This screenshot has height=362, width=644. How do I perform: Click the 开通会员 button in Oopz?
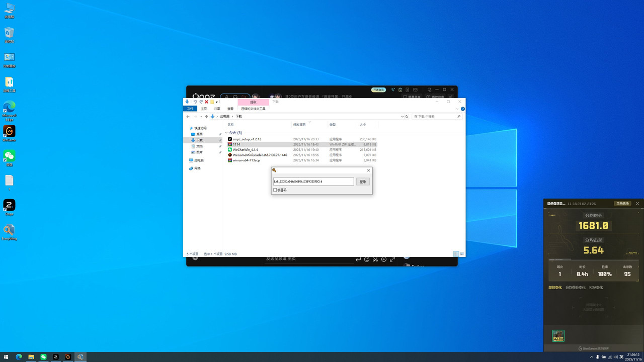click(x=378, y=89)
